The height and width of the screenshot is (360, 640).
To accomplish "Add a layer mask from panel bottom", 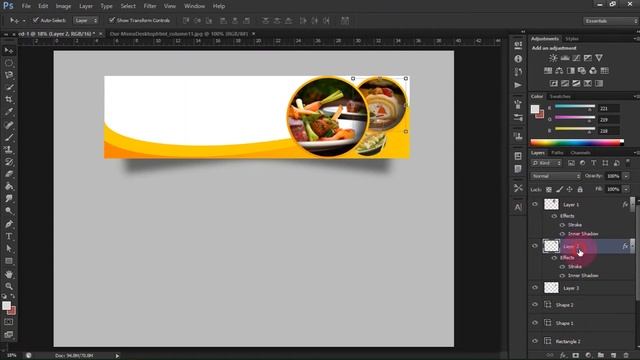I will click(576, 356).
